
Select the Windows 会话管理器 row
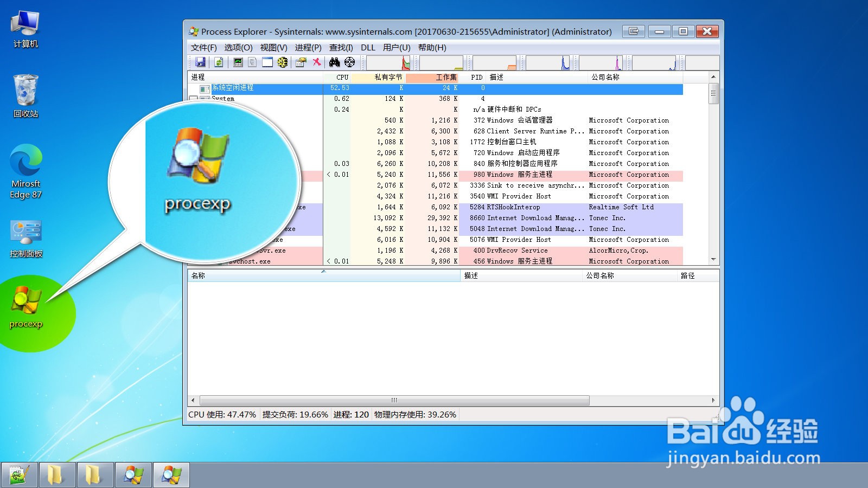436,120
